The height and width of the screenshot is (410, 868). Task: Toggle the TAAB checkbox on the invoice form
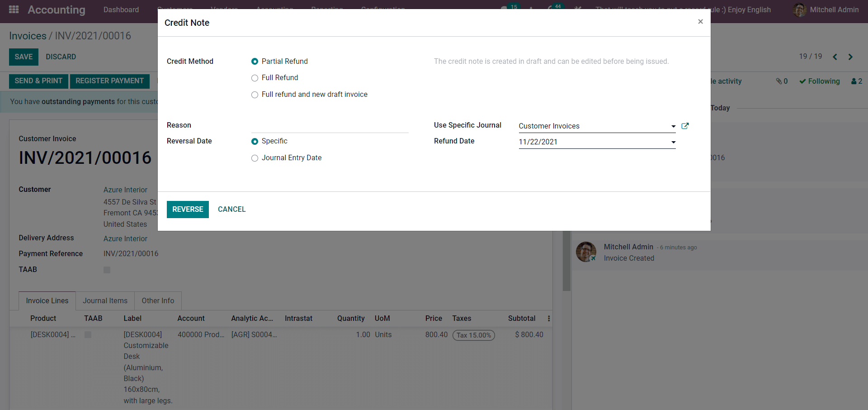pos(107,270)
